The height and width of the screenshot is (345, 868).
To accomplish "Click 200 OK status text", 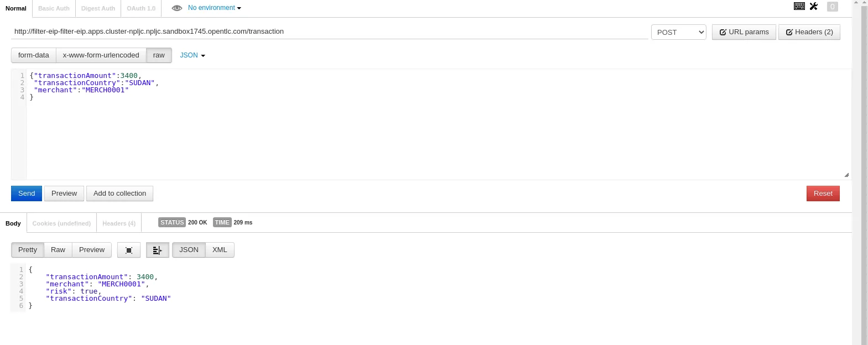I will (197, 222).
